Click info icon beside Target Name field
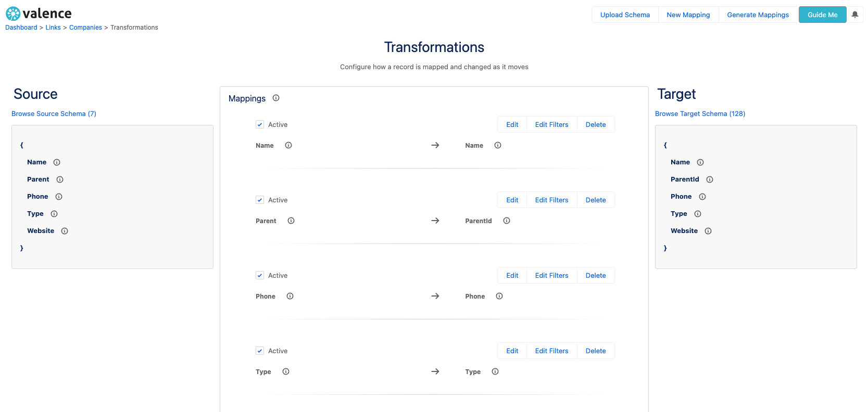Image resolution: width=868 pixels, height=412 pixels. coord(700,162)
